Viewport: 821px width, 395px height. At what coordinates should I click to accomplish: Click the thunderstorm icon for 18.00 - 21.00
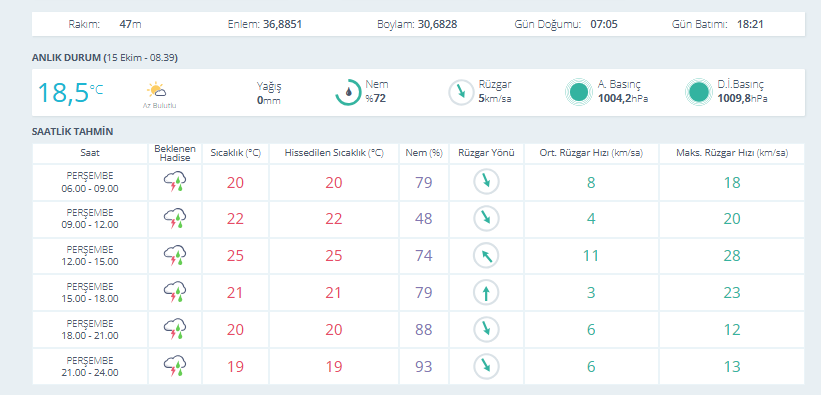(175, 330)
